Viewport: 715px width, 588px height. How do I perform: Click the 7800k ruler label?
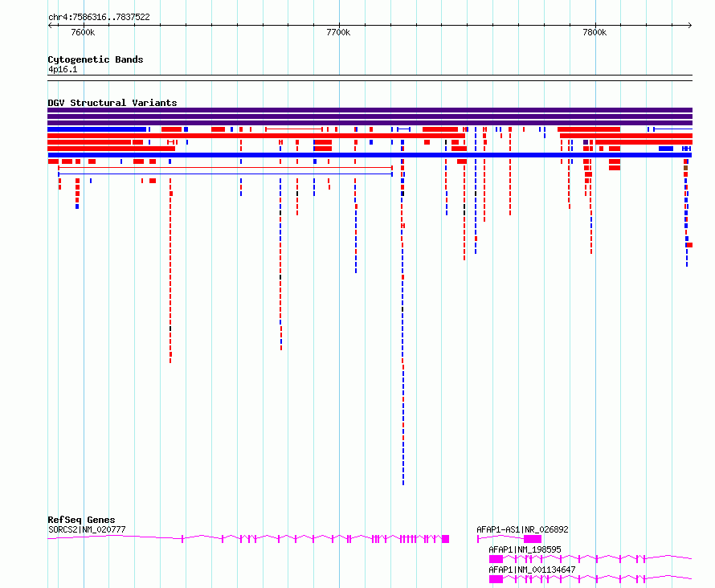pyautogui.click(x=594, y=32)
